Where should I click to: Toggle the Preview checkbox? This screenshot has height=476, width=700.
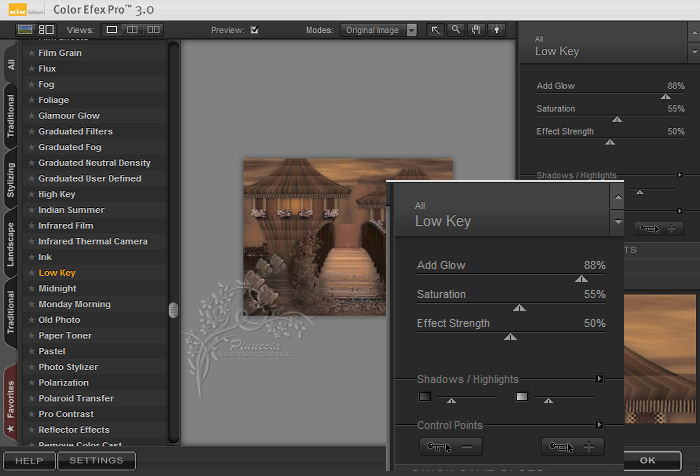tap(254, 30)
